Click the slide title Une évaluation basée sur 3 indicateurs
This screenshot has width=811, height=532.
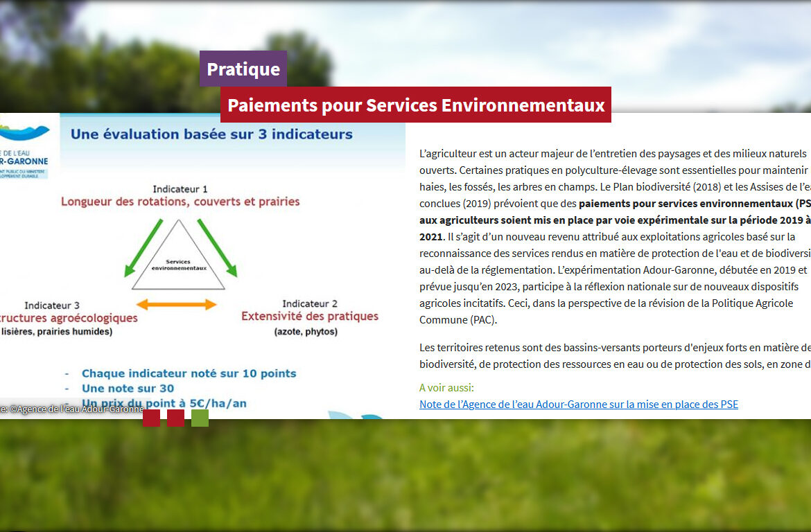tap(211, 134)
